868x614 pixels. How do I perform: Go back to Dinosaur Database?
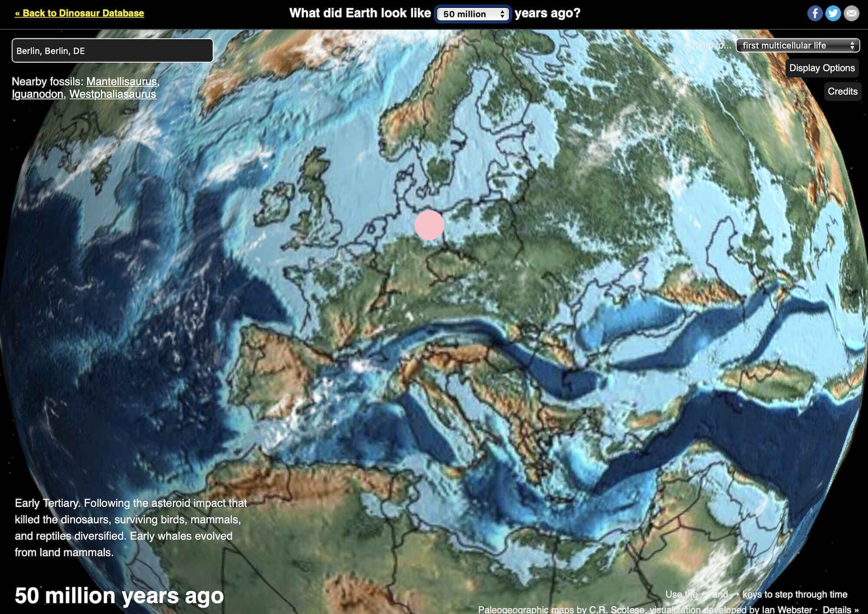pos(79,13)
